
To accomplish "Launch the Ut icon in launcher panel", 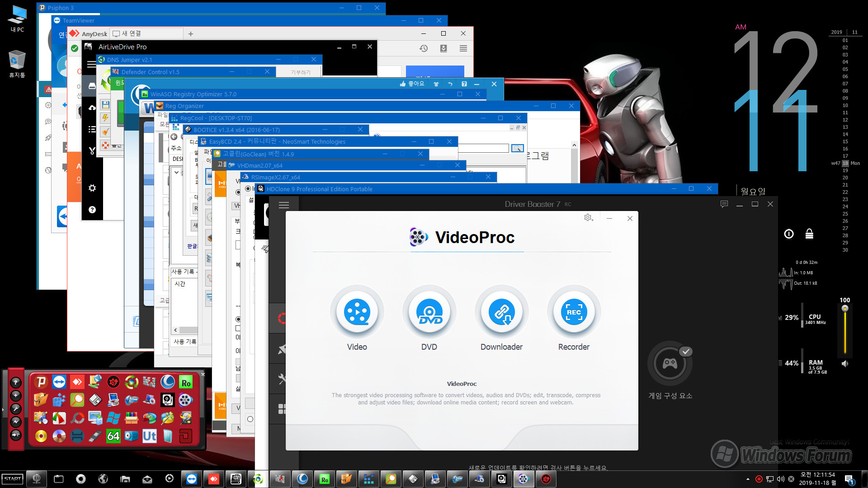I will (150, 436).
